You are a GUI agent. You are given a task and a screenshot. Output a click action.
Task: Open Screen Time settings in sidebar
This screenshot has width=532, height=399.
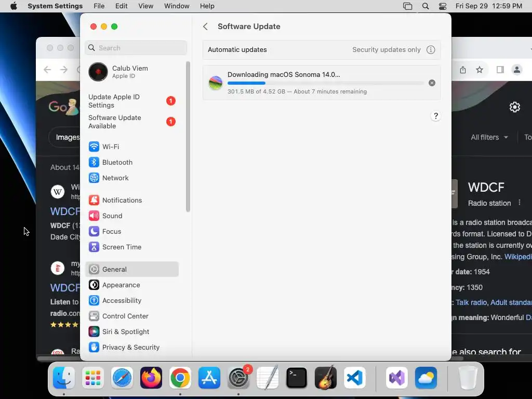coord(131,247)
